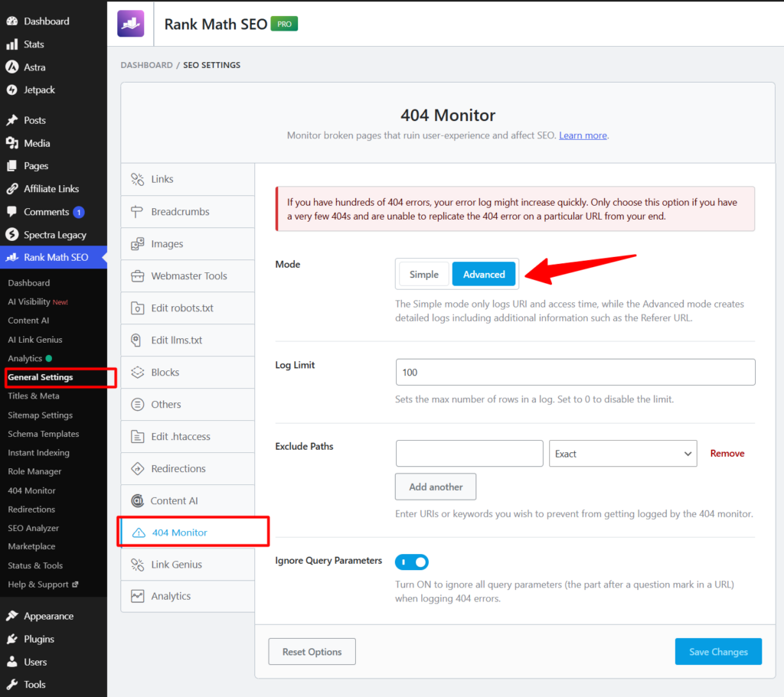Open SEO Analyzer submenu item
Screen dimensions: 784x697
point(33,528)
